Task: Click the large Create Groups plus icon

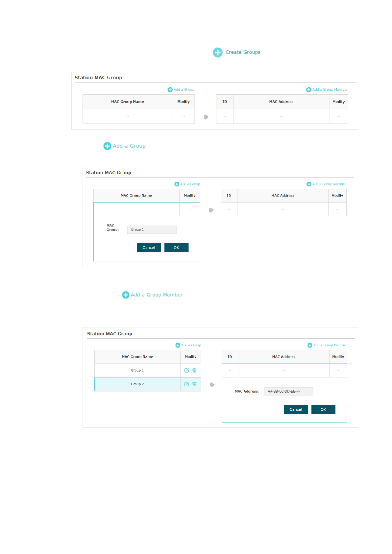Action: pos(217,52)
